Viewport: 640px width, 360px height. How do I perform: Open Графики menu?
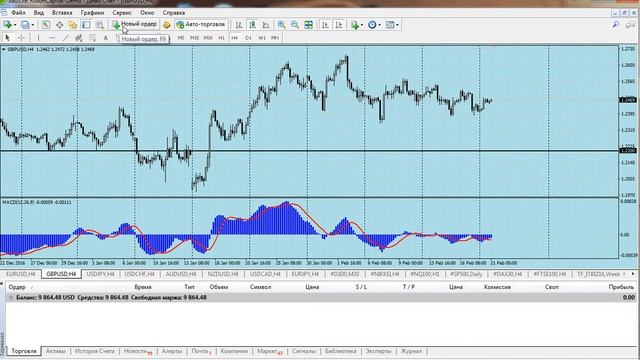92,13
